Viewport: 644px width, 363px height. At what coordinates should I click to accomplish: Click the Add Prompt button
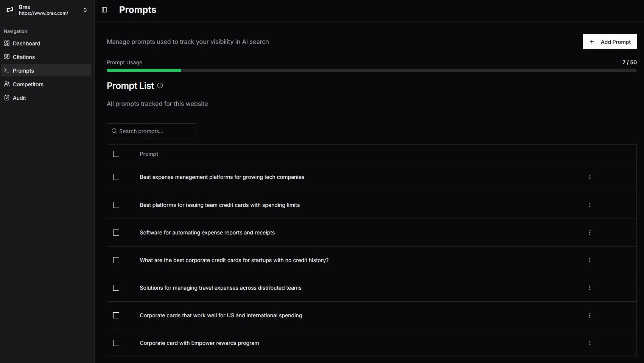click(x=609, y=42)
